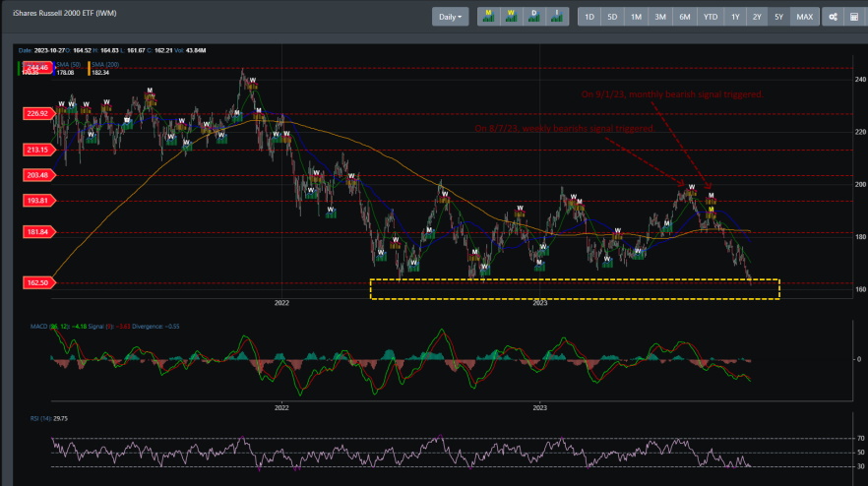Toggle the intraday (I) signal chart icon
The height and width of the screenshot is (486, 868).
(557, 17)
